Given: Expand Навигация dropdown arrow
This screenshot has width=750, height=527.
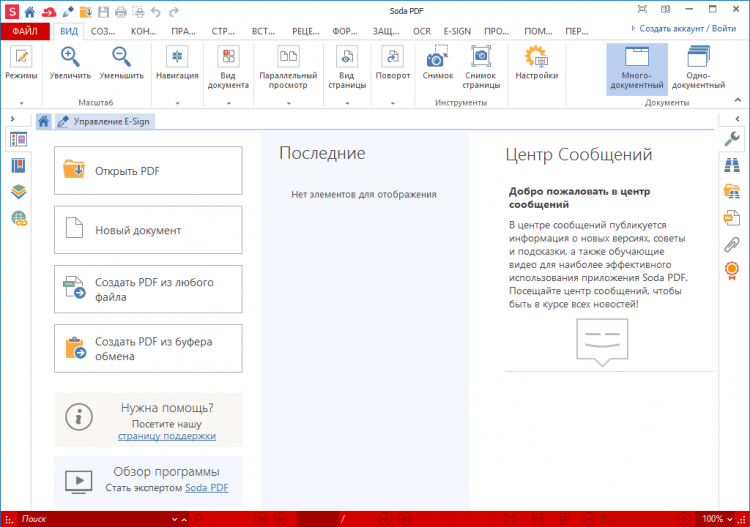Looking at the screenshot, I should tap(177, 103).
